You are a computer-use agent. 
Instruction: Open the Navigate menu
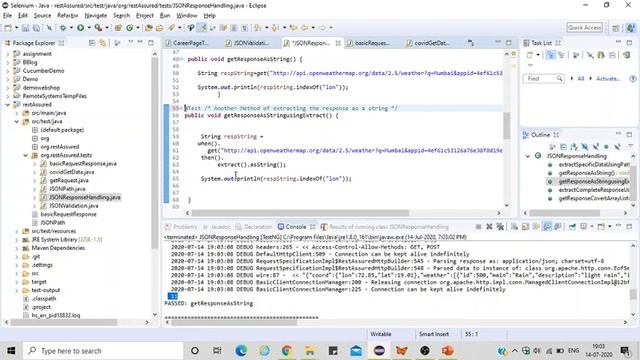pyautogui.click(x=96, y=16)
